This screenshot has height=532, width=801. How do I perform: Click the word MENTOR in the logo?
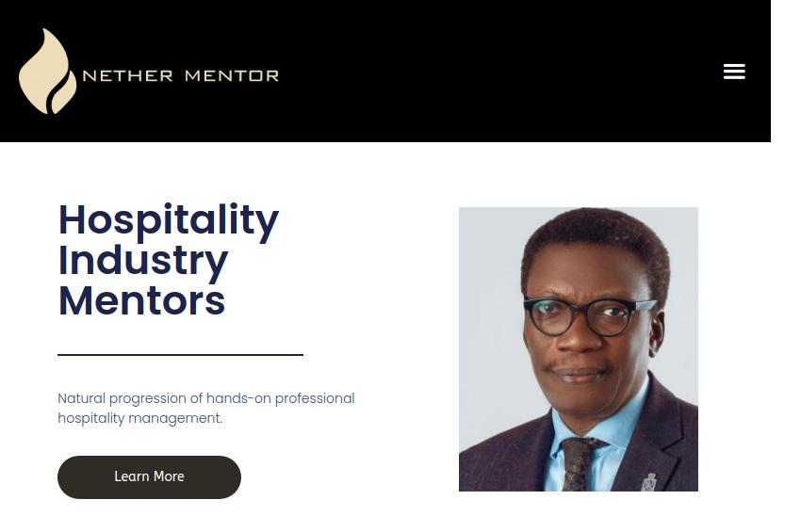pyautogui.click(x=232, y=75)
